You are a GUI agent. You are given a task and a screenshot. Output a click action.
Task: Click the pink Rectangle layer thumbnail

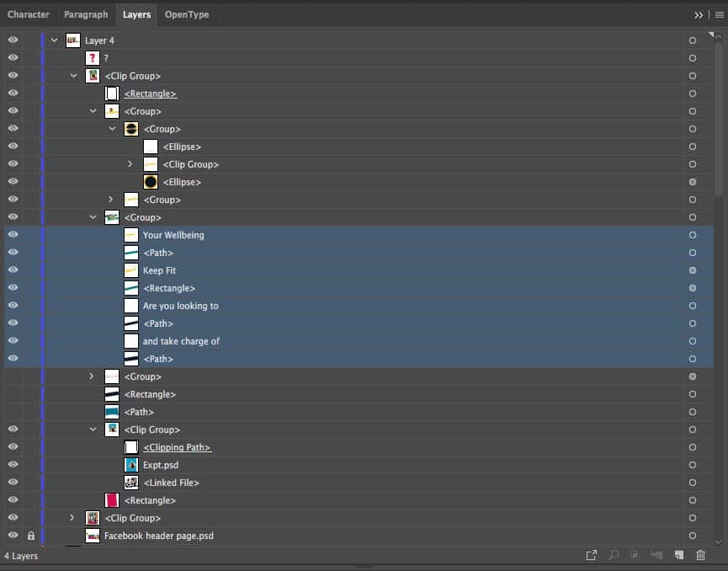[x=111, y=500]
